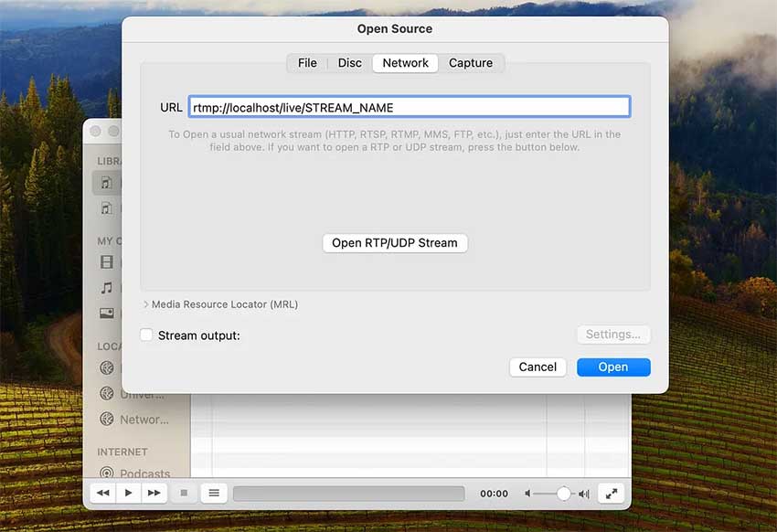Select the music note icon under My Computer
Image resolution: width=777 pixels, height=532 pixels.
107,288
